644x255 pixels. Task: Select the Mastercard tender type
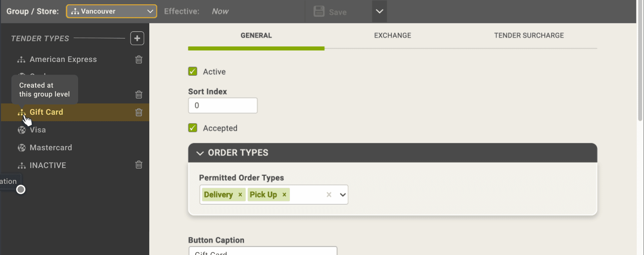pos(51,148)
